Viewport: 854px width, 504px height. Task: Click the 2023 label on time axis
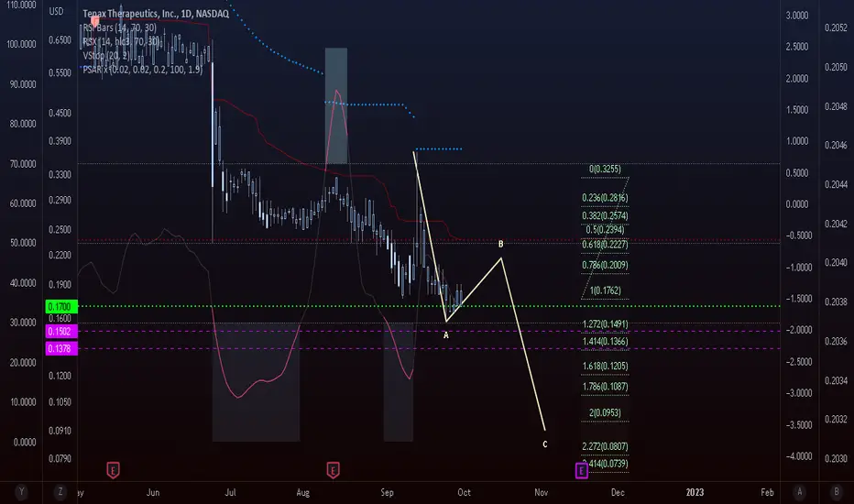click(x=695, y=493)
